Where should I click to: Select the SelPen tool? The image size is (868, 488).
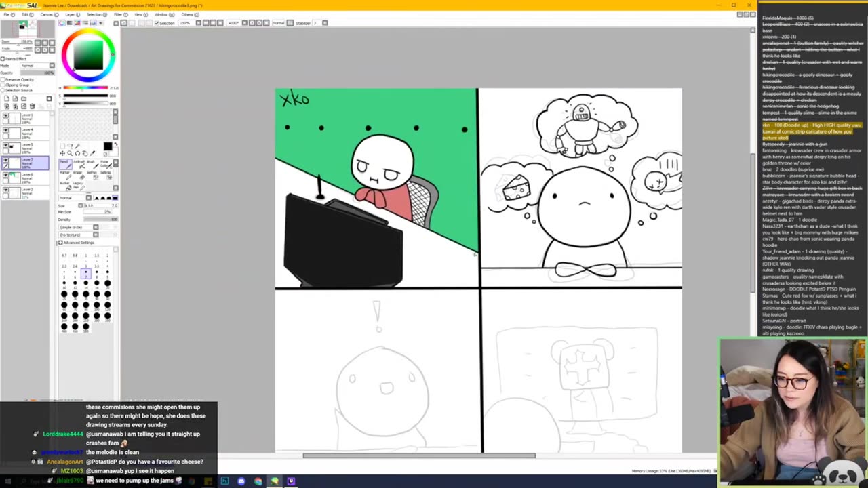(93, 175)
